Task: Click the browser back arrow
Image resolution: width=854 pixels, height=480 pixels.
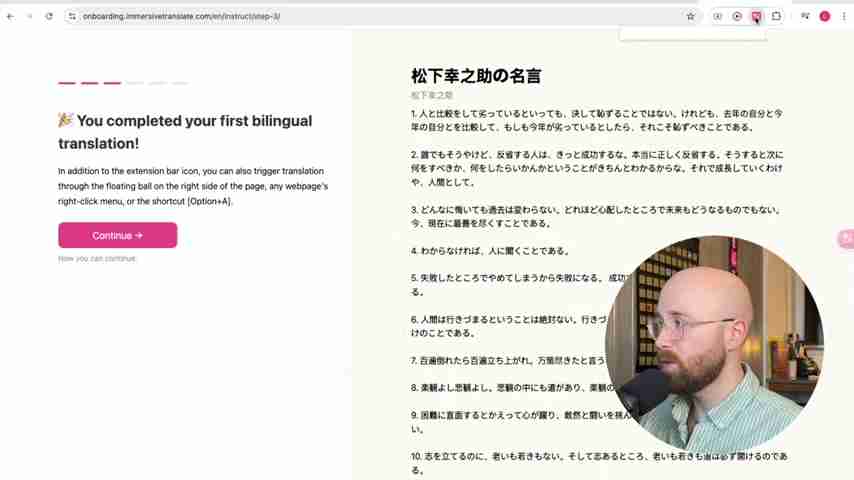Action: point(10,16)
